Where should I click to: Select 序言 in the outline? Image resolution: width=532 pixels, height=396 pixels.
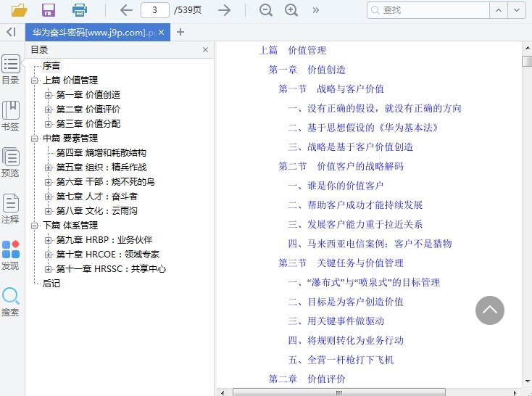click(51, 66)
